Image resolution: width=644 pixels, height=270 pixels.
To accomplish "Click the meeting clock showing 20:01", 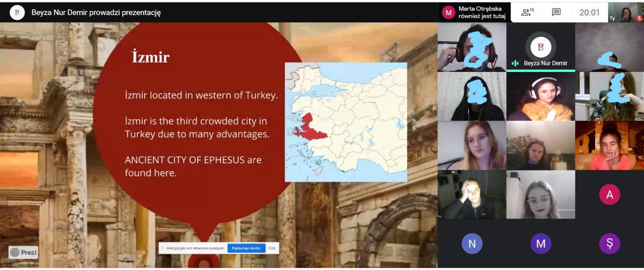I will (x=589, y=12).
